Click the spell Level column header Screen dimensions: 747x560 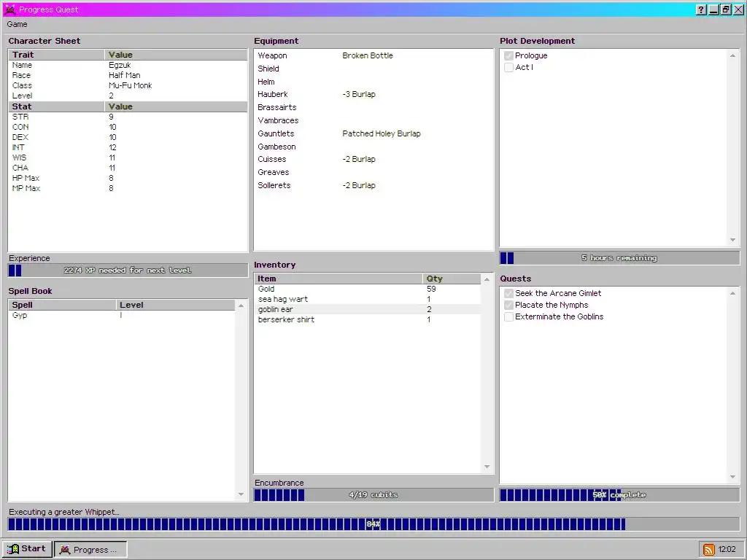(175, 305)
